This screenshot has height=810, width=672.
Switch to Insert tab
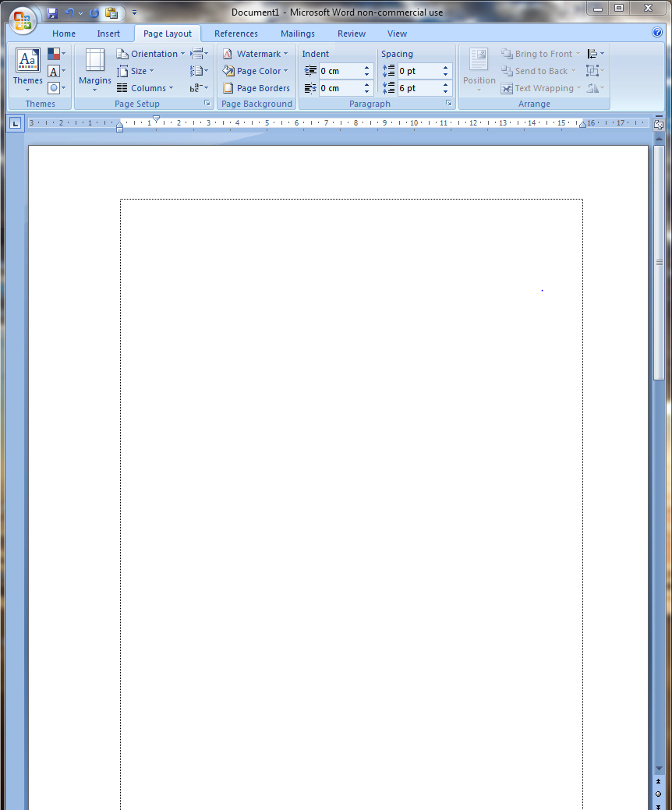(x=108, y=34)
